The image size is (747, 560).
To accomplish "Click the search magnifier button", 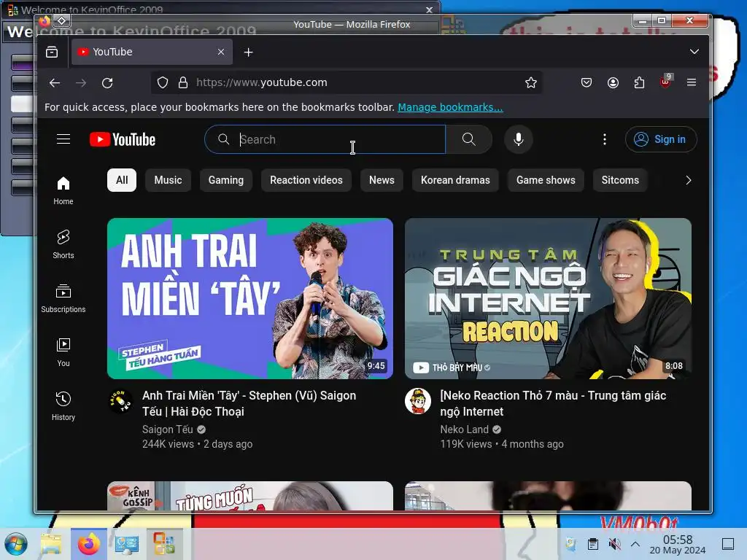I will point(469,139).
